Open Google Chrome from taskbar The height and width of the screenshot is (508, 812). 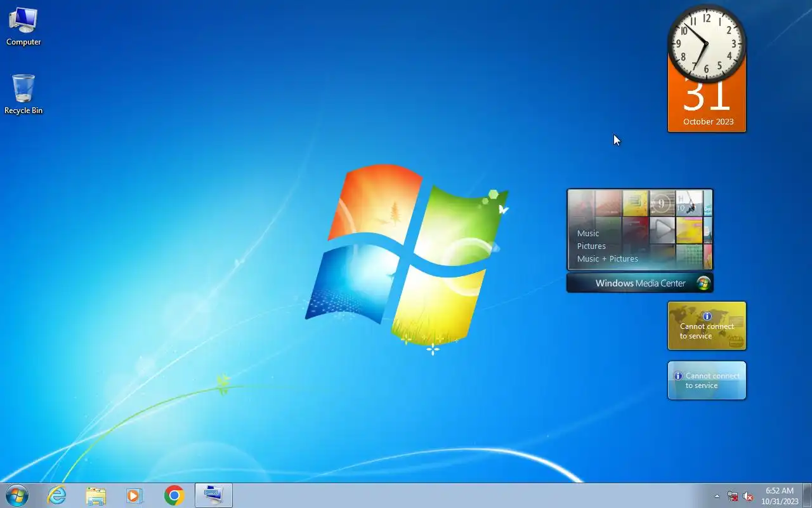point(174,495)
